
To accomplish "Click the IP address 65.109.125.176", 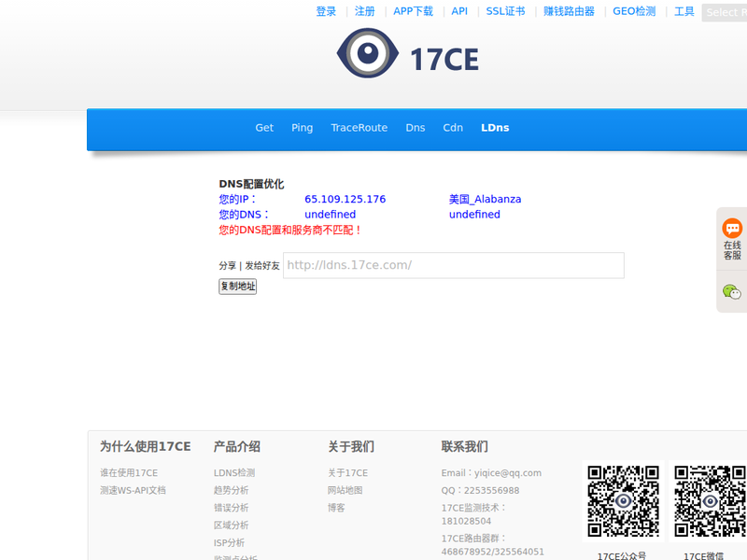I will tap(345, 199).
